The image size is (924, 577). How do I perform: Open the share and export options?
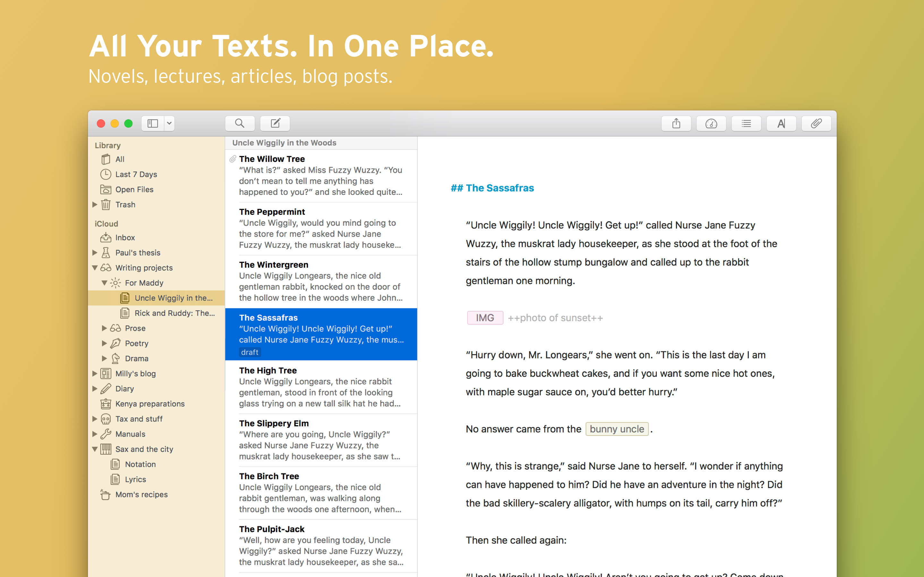click(x=676, y=123)
